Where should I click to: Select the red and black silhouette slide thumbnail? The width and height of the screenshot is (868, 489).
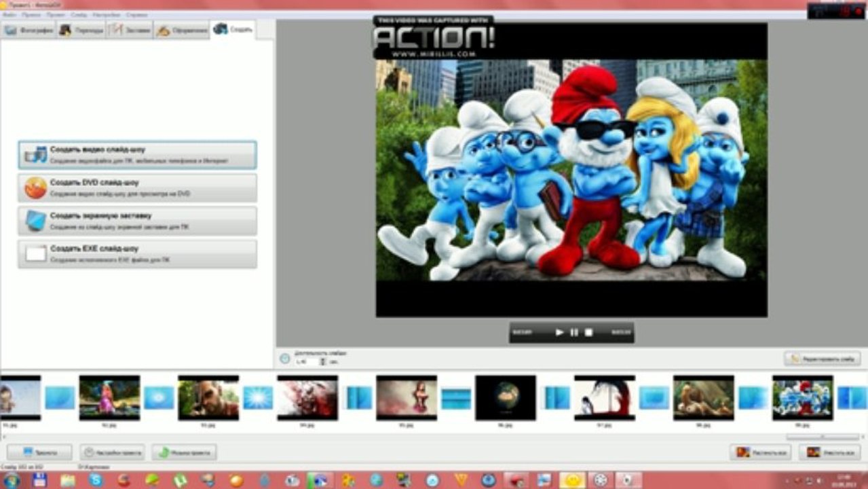click(x=605, y=397)
